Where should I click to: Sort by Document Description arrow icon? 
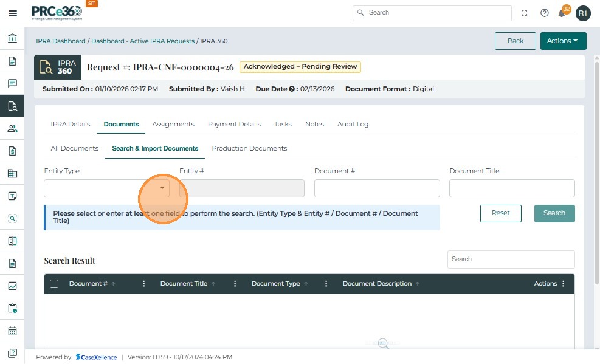[x=418, y=284]
